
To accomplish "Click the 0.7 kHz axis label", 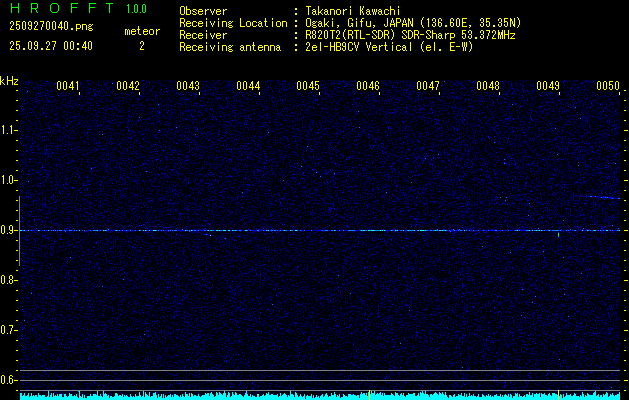I will pos(7,330).
